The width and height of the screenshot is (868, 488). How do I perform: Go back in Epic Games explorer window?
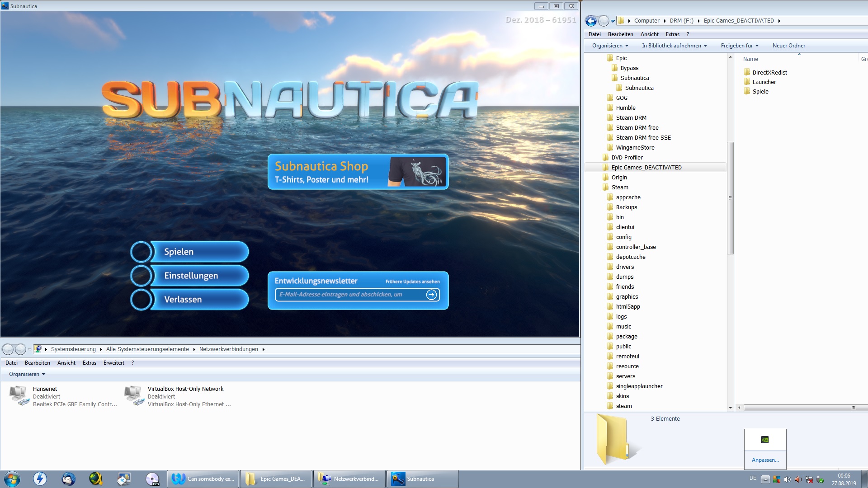click(591, 21)
